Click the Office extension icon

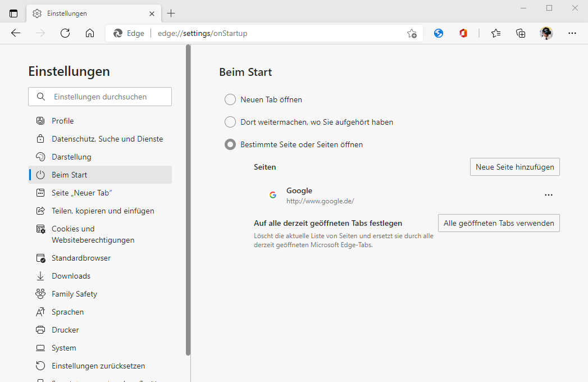463,33
